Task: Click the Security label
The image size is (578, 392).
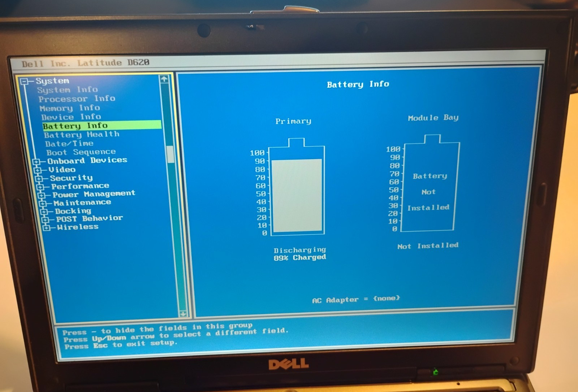Action: (x=72, y=178)
